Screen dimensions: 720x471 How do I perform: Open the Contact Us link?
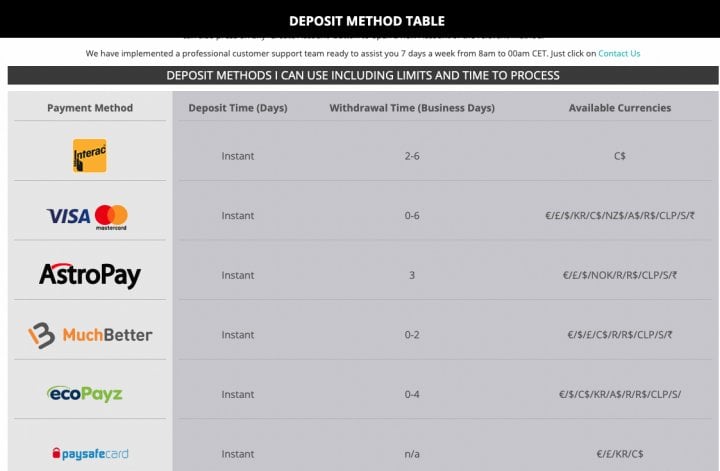(619, 53)
